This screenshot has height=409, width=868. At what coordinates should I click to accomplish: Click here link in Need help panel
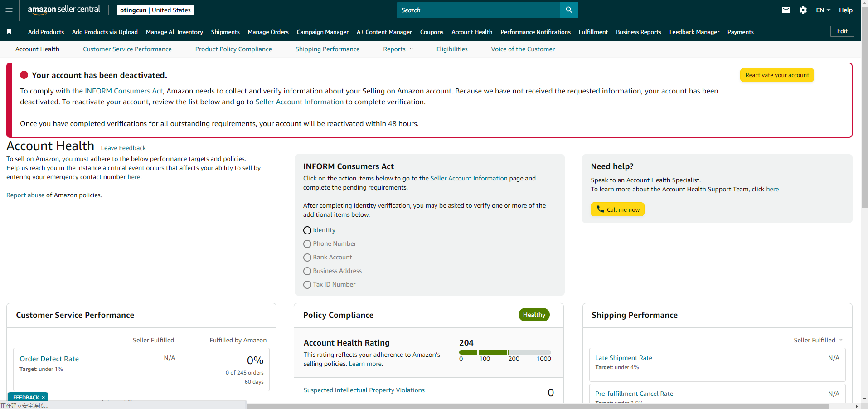(x=772, y=189)
